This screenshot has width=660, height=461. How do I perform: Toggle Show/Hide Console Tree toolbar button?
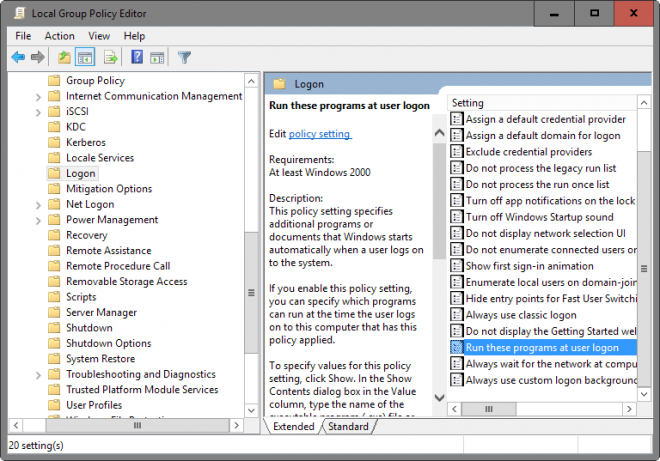[x=85, y=57]
